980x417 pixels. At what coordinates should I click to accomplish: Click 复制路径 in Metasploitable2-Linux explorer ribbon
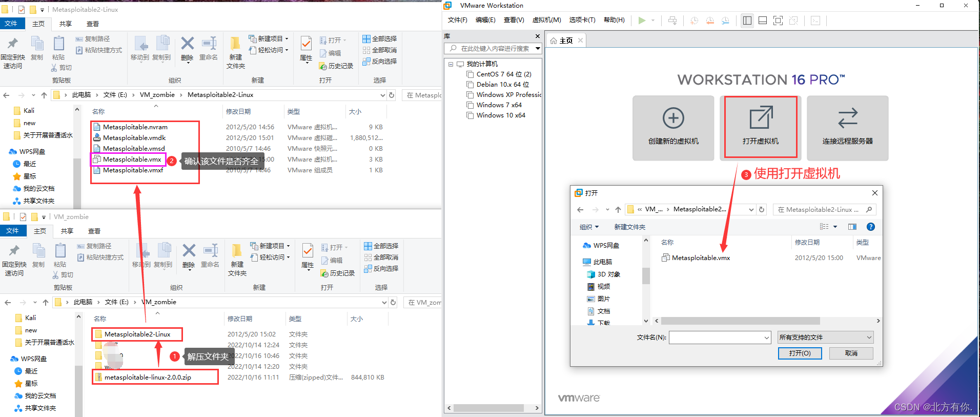pyautogui.click(x=93, y=39)
